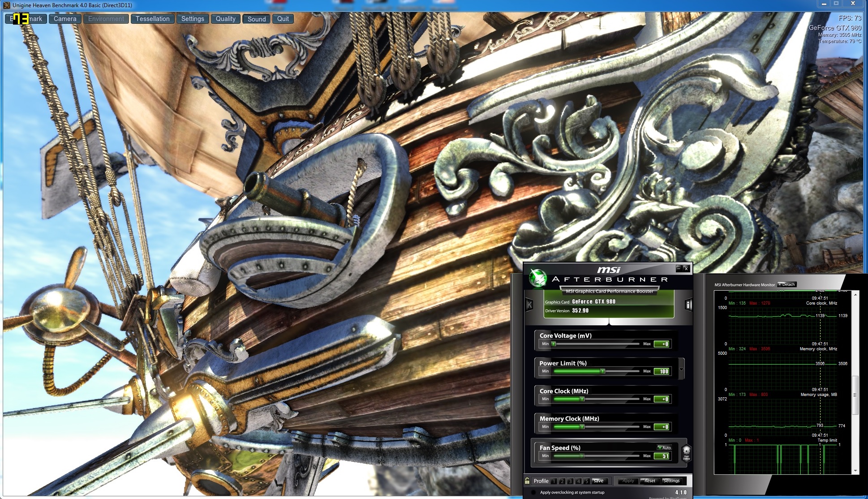
Task: Open the Camera menu in Heaven Benchmark
Action: [x=65, y=19]
